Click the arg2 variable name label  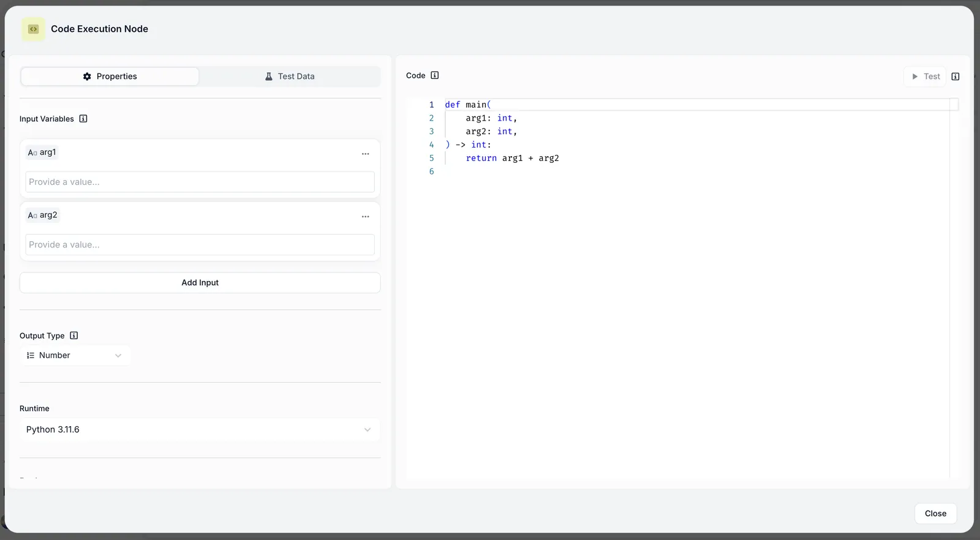pos(48,216)
